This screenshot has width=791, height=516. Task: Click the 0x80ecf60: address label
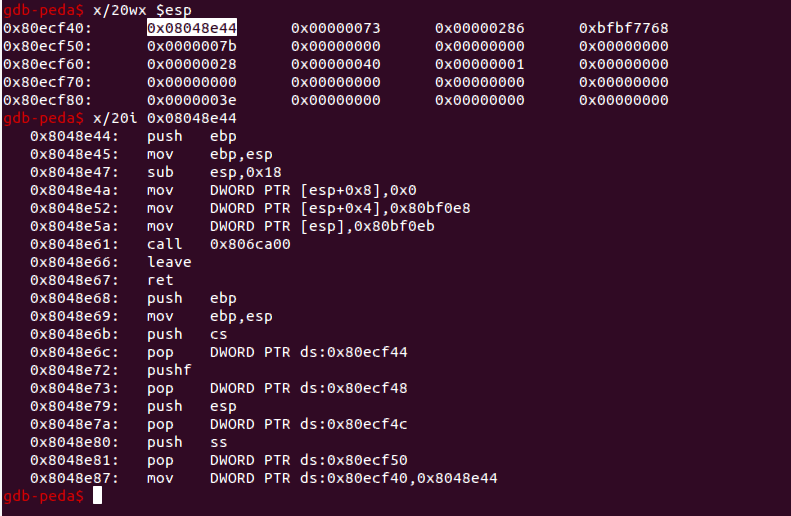pos(48,64)
